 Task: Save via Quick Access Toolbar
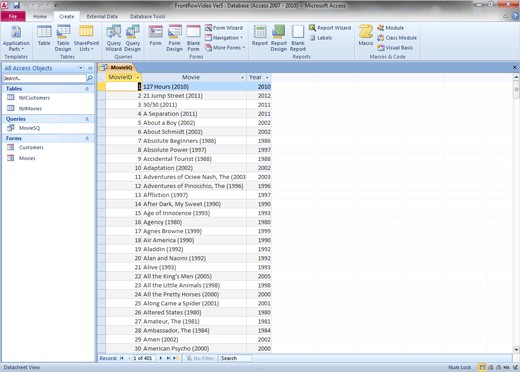(16, 5)
